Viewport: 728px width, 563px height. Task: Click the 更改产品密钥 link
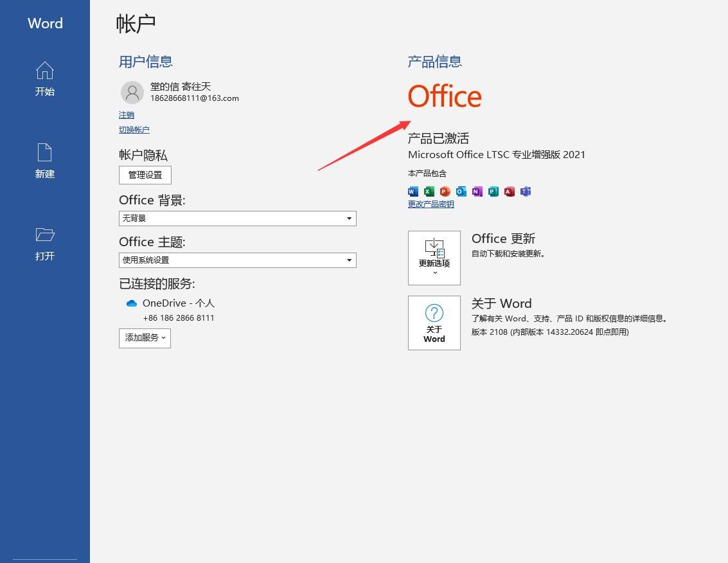(431, 204)
